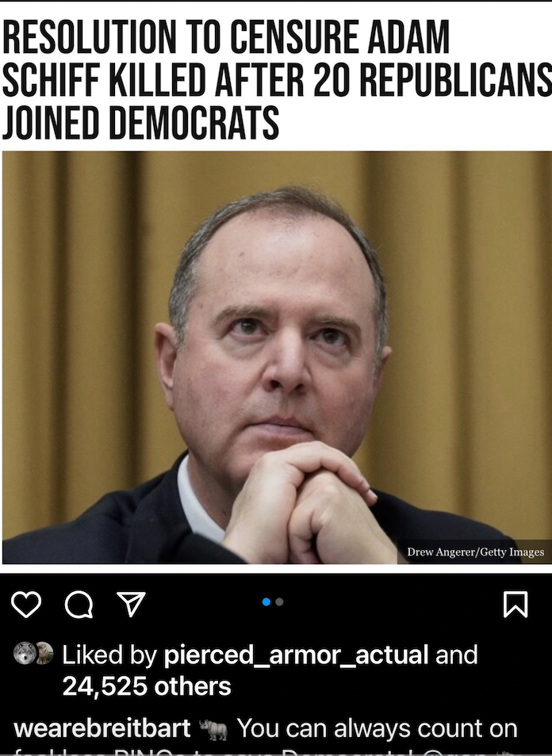
Task: Like the post with the heart icon
Action: [26, 604]
